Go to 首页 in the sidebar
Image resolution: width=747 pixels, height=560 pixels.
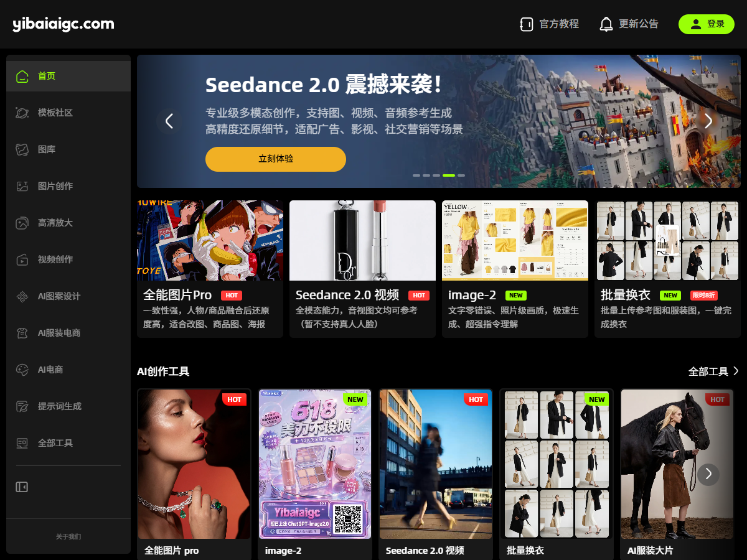point(68,76)
